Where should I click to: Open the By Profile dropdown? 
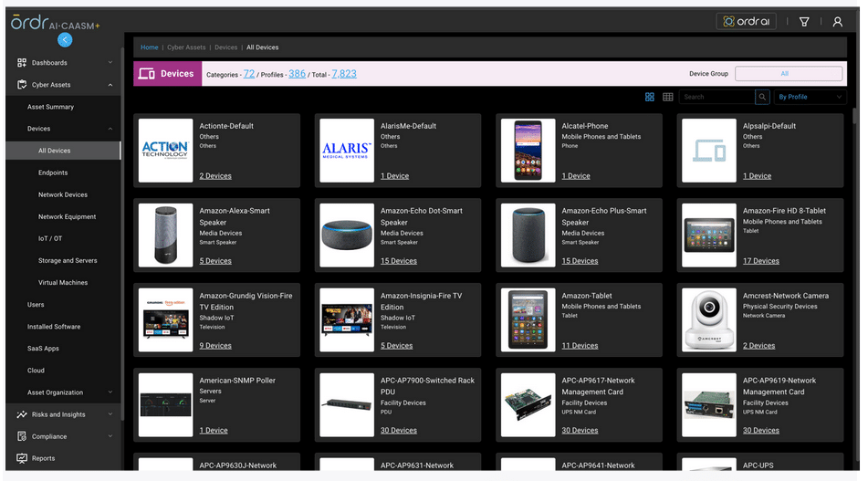[810, 97]
